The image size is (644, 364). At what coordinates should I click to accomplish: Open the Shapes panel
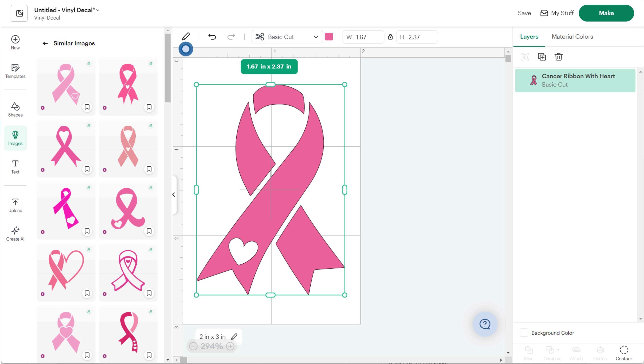[15, 109]
